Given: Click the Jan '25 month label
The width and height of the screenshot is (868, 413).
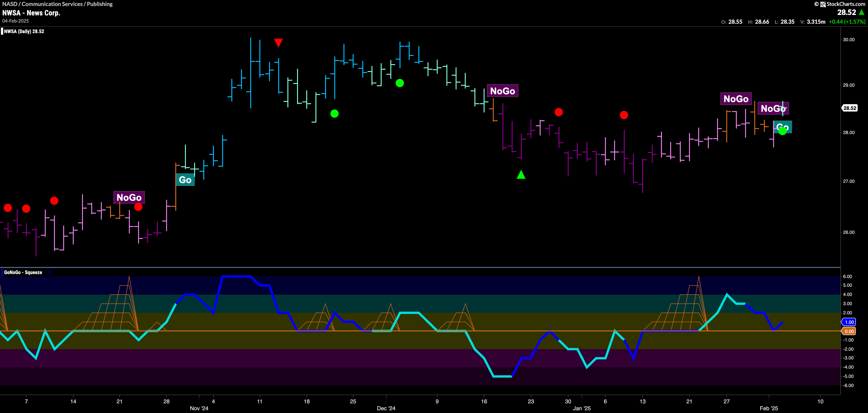Looking at the screenshot, I should (582, 408).
